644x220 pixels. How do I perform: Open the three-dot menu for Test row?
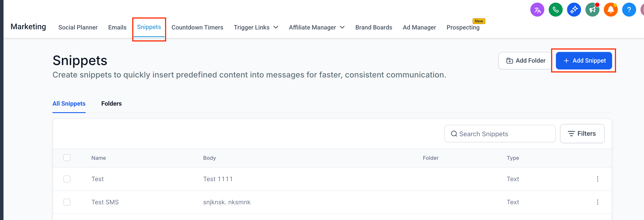597,179
